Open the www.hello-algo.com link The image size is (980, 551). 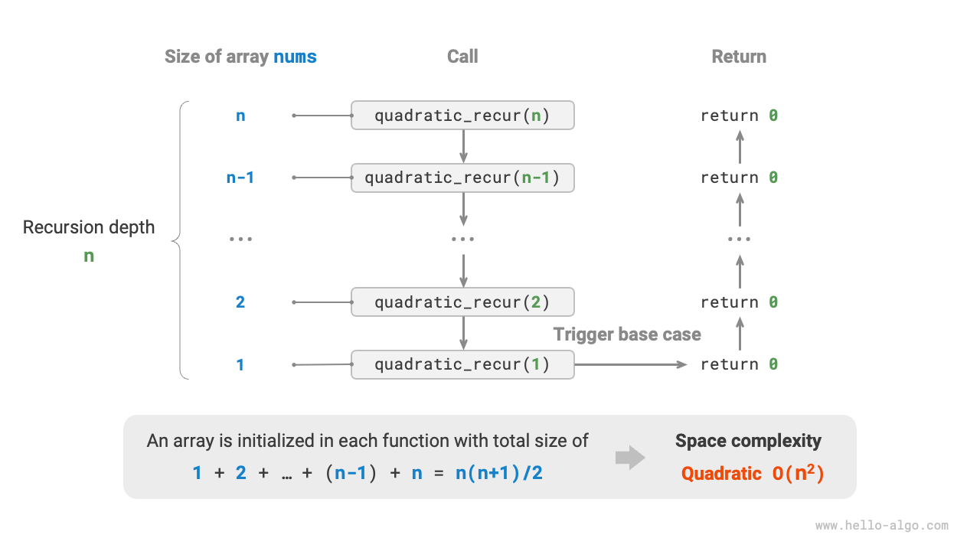pos(881,526)
